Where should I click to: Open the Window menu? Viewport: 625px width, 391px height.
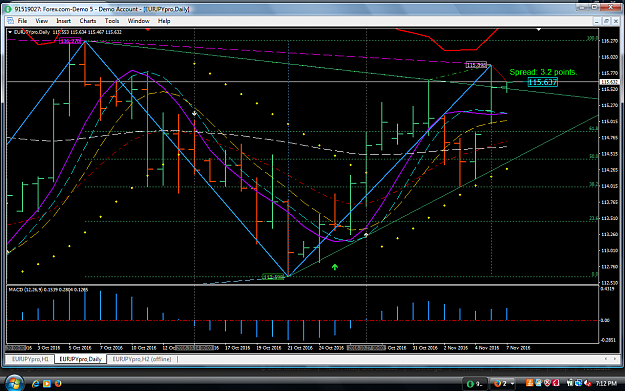tap(138, 21)
